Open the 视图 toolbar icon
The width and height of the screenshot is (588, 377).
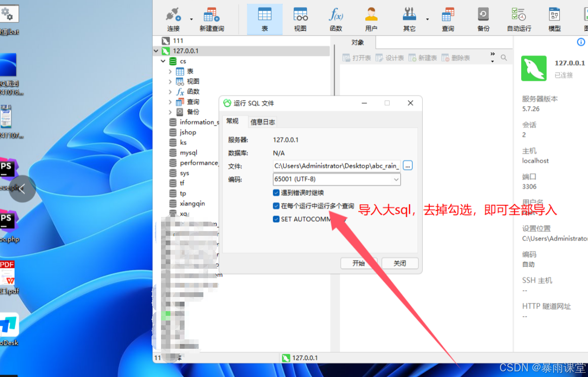[x=300, y=19]
